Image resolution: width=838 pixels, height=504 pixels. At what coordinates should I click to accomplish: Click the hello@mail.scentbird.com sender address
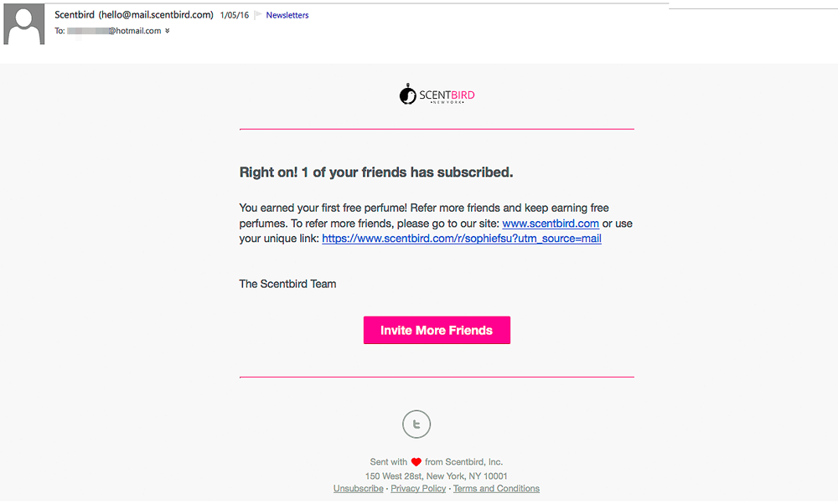(156, 15)
